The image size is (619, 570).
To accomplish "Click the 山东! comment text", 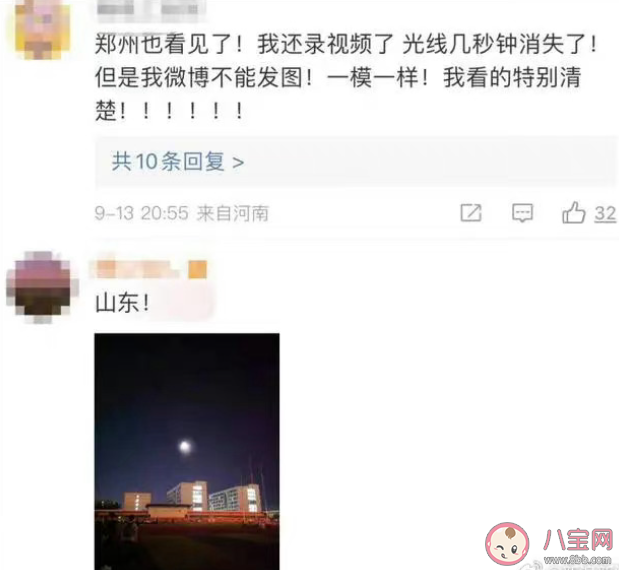I will (x=122, y=303).
